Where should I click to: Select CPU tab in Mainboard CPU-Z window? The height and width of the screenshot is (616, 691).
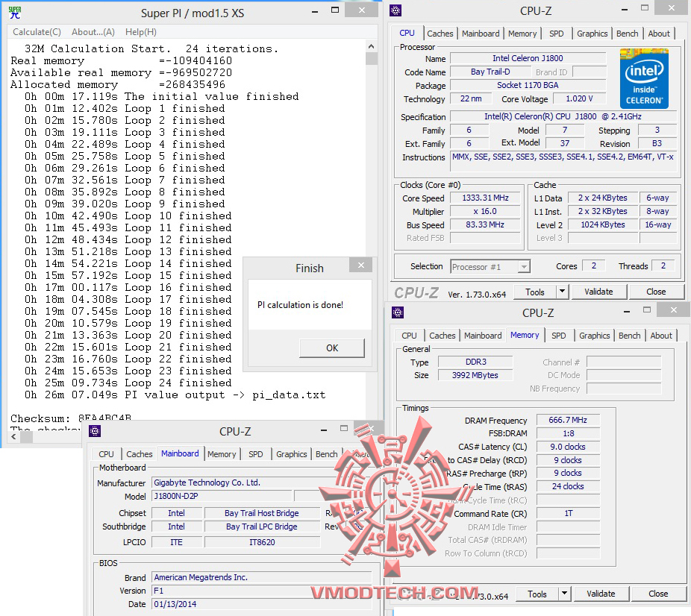pos(106,454)
